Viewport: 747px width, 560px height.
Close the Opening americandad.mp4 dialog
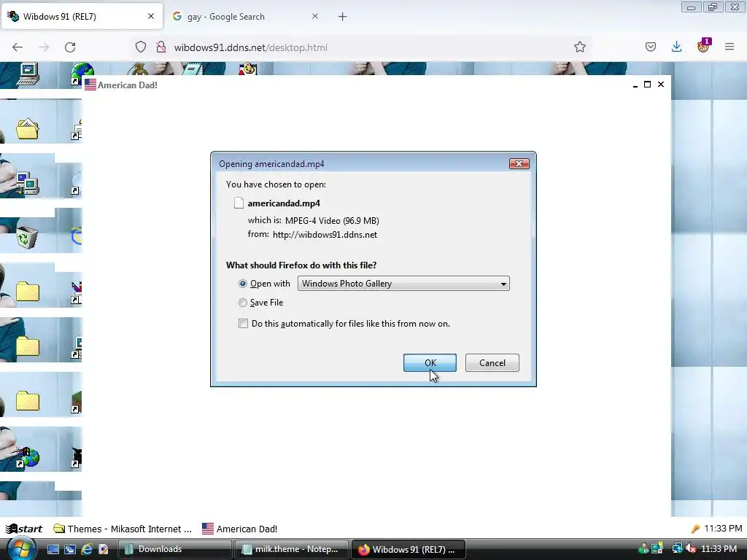point(519,164)
